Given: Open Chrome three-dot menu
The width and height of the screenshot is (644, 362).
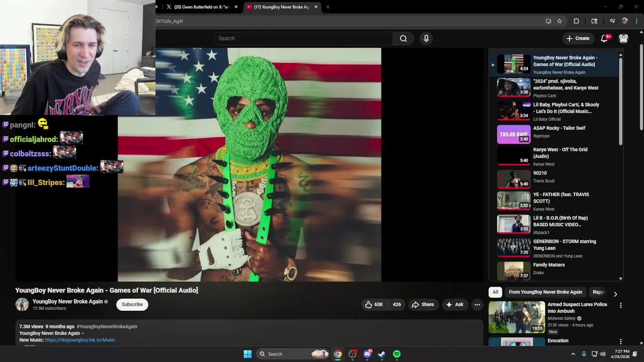Looking at the screenshot, I should (x=637, y=21).
